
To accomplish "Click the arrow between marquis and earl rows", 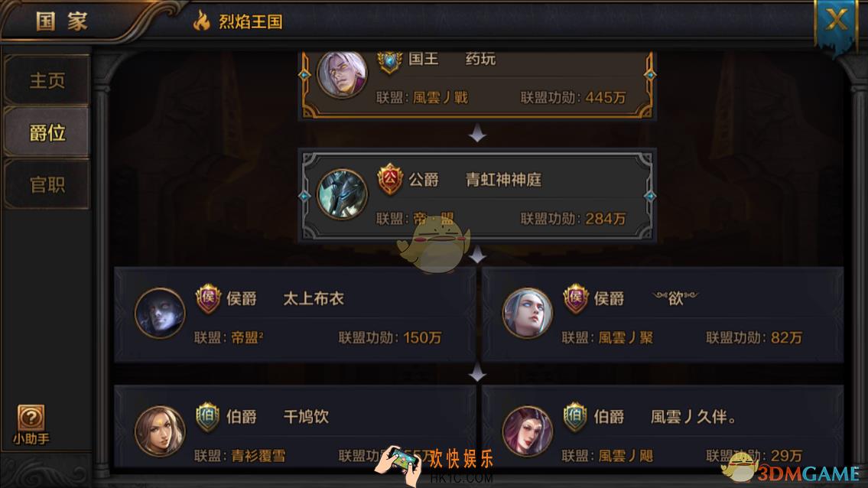I will pos(477,373).
